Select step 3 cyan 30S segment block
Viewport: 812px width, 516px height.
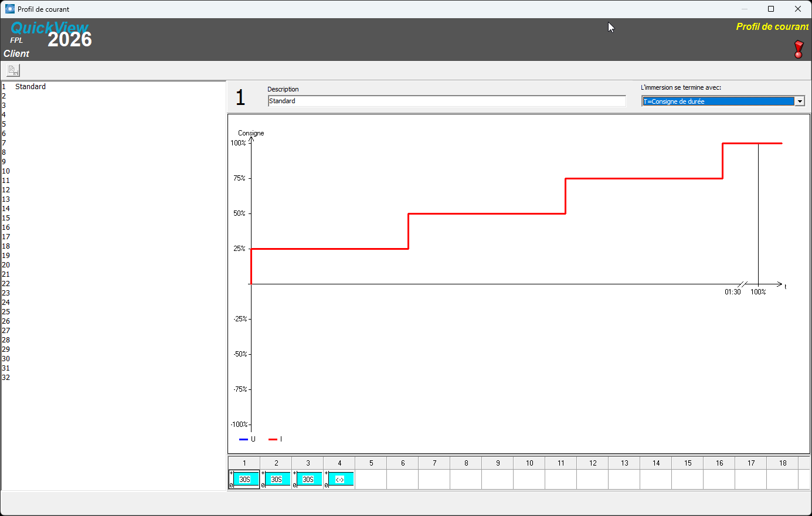tap(308, 479)
